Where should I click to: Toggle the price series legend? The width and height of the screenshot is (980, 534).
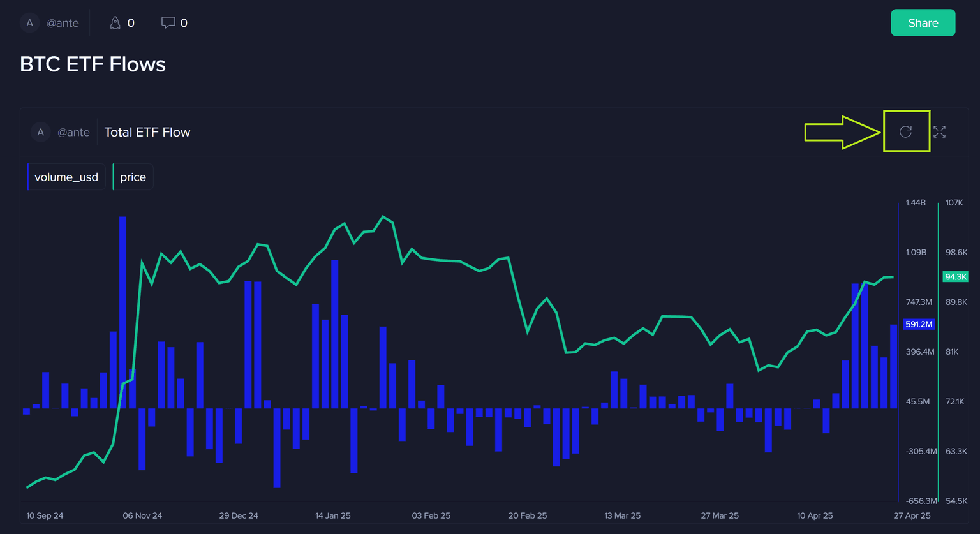pyautogui.click(x=133, y=177)
